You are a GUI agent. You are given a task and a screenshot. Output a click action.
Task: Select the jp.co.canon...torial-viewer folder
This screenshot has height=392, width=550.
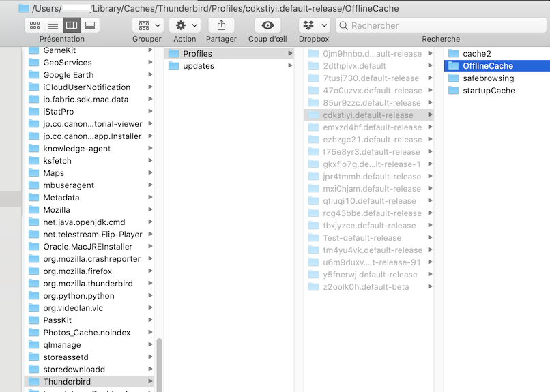(89, 123)
